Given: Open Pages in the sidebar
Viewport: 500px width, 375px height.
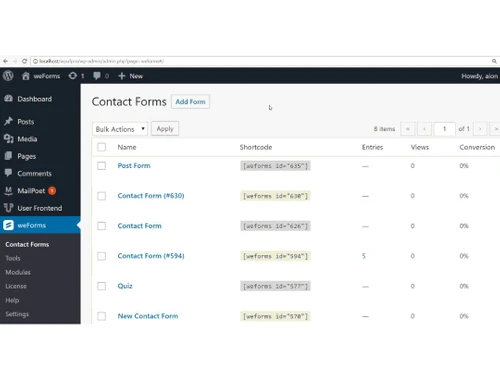Looking at the screenshot, I should point(27,156).
